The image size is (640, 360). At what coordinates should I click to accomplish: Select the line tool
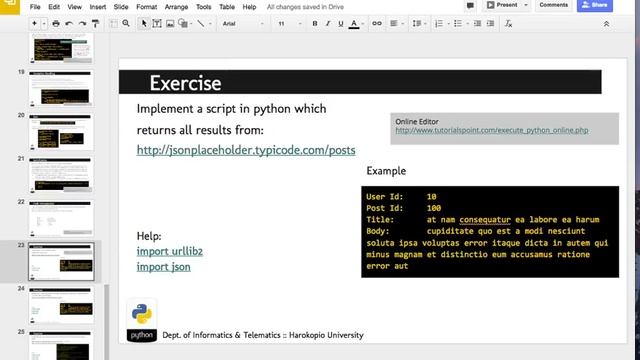pos(201,24)
